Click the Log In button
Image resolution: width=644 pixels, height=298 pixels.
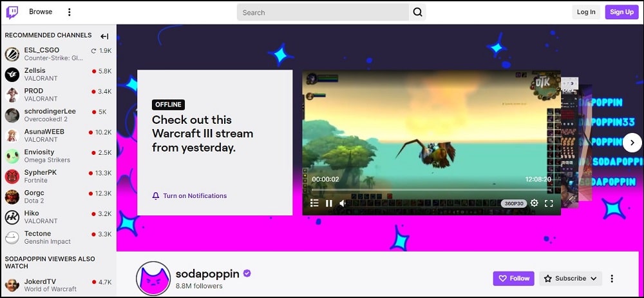coord(586,12)
